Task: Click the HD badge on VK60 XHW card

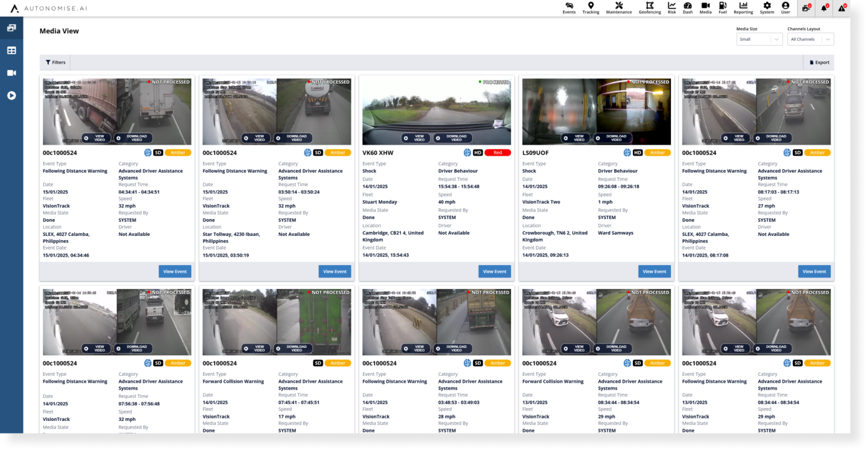Action: point(477,153)
